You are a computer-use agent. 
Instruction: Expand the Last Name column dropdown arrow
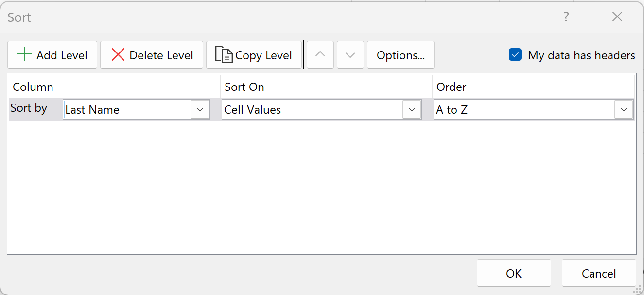tap(200, 110)
